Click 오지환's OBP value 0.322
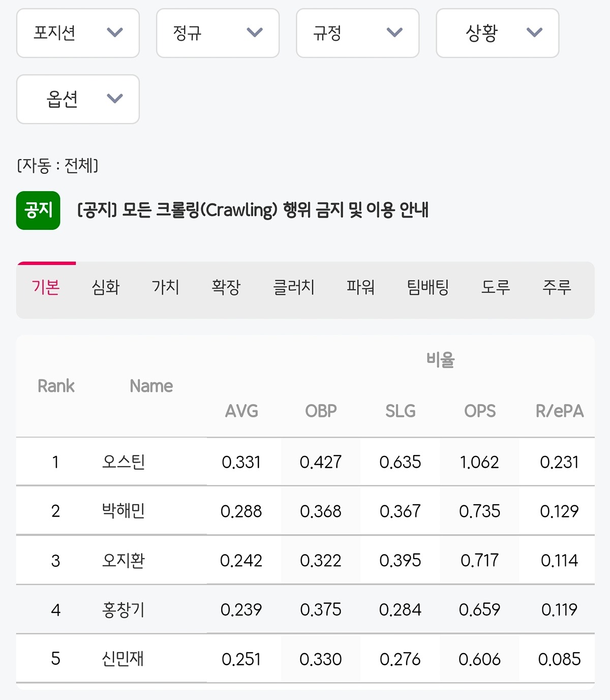610x700 pixels. (321, 560)
